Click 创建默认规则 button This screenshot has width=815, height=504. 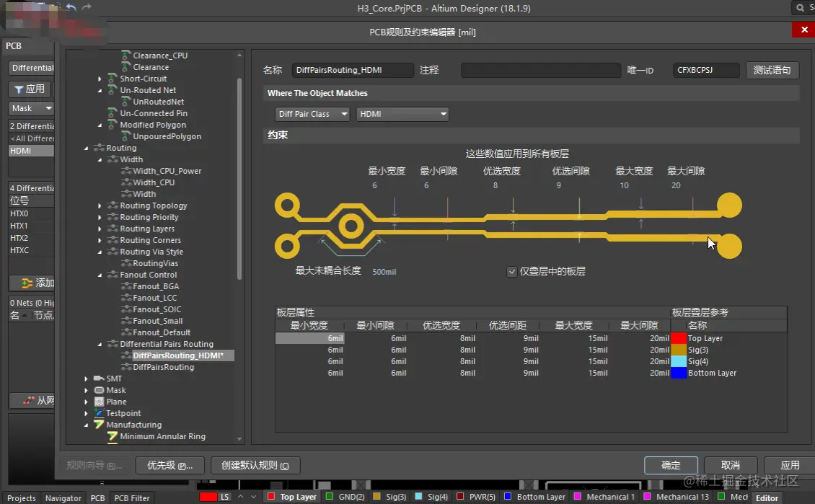tap(255, 465)
